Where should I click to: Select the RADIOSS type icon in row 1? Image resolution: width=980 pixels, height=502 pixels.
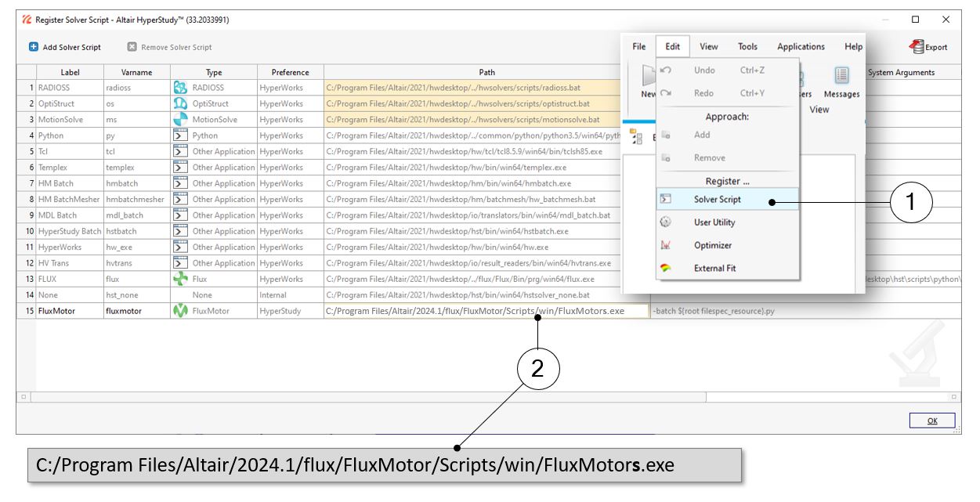[x=180, y=88]
